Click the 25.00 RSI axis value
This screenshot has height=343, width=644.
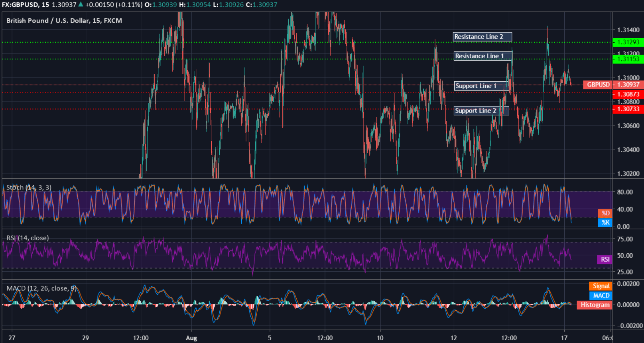(x=625, y=272)
